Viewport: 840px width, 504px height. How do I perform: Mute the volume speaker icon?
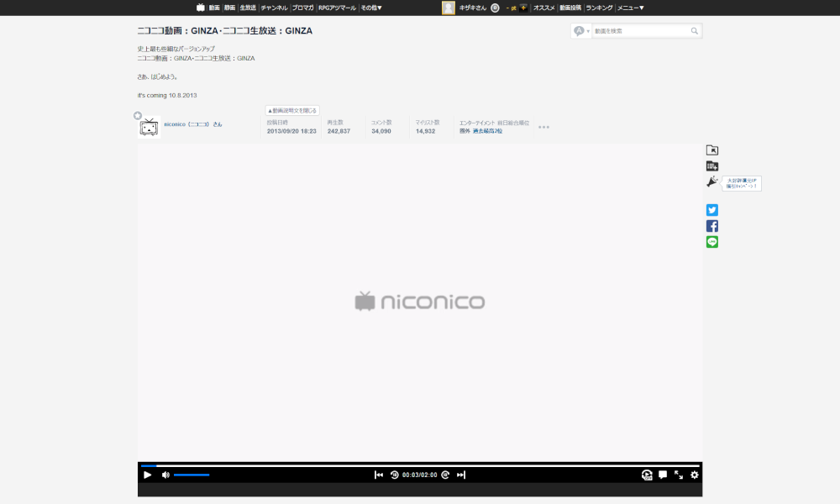point(165,475)
